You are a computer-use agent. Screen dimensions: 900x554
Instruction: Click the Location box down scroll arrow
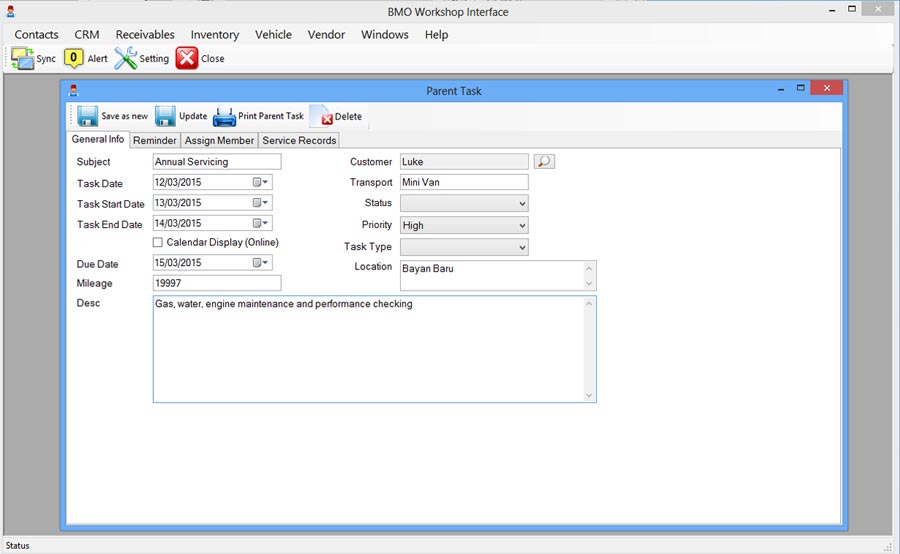589,284
